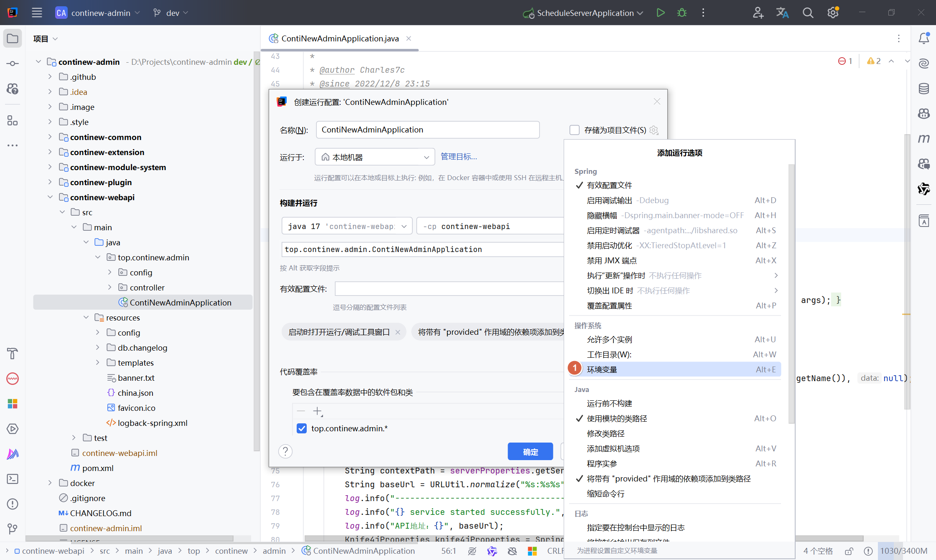Open the Project tool window folder icon

tap(13, 38)
